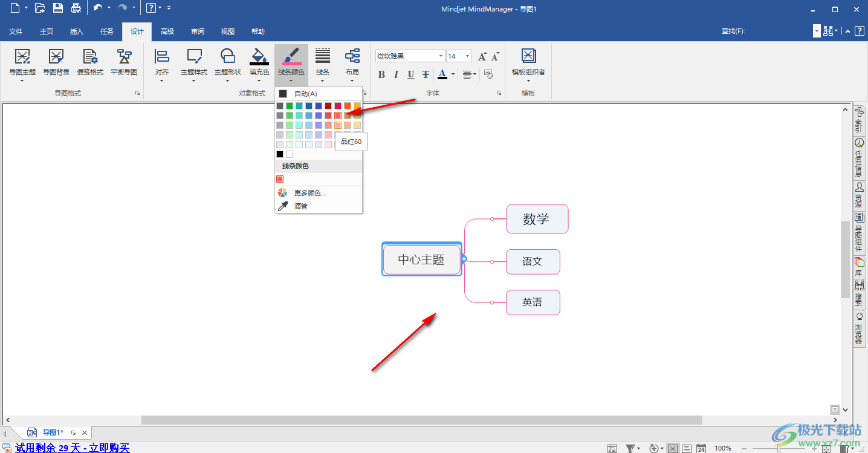Viewport: 868px width, 453px height.
Task: Toggle bold text formatting
Action: pyautogui.click(x=381, y=74)
